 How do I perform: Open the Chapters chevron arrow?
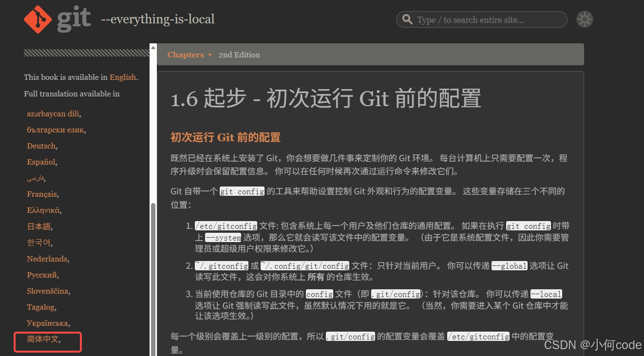(x=209, y=55)
